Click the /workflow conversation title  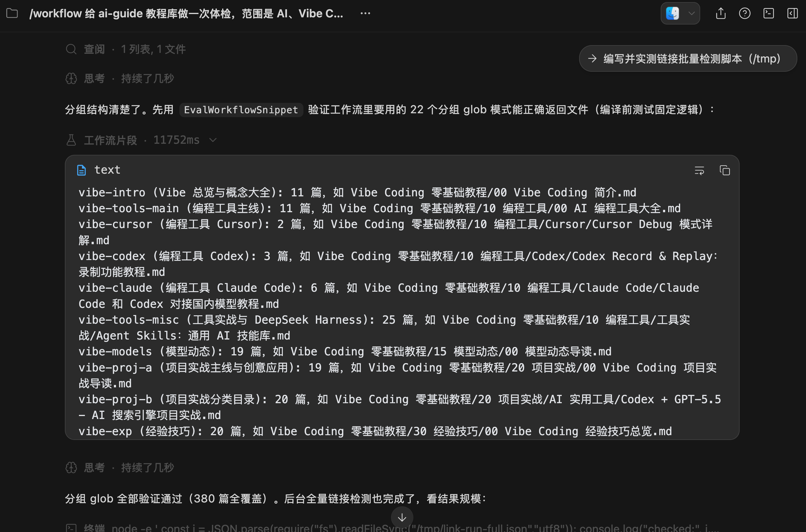click(x=186, y=13)
